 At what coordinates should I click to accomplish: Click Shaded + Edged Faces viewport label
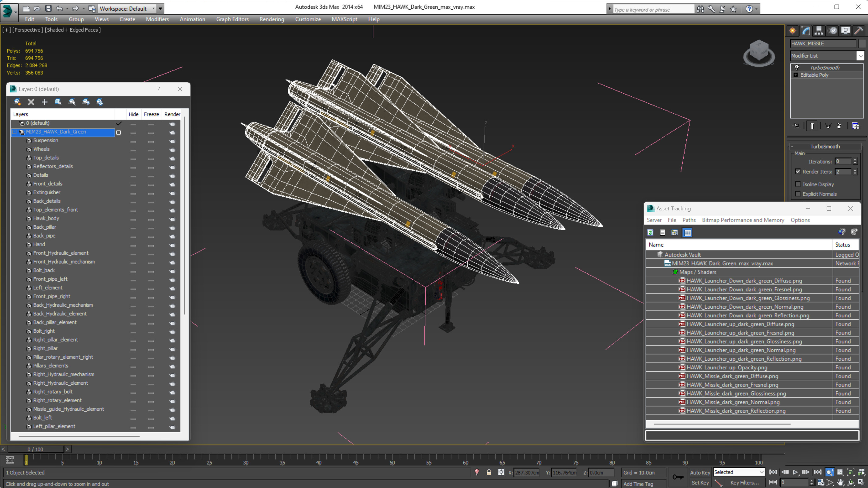72,29
